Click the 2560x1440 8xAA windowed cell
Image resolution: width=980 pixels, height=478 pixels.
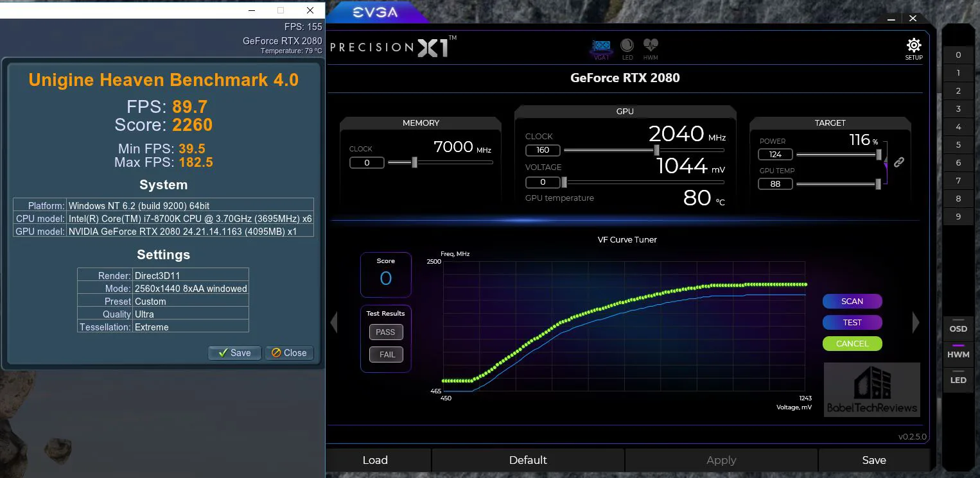point(191,288)
